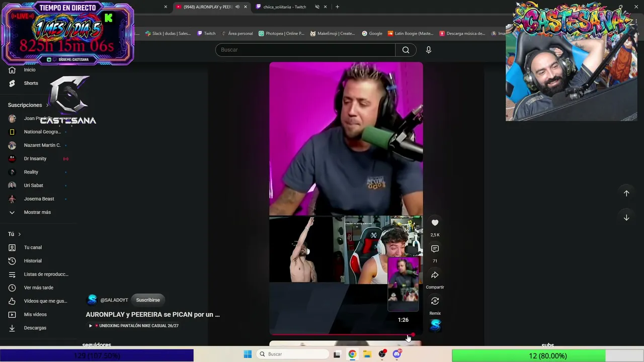644x362 pixels.
Task: Open the Short's sound source avatar
Action: 436,326
